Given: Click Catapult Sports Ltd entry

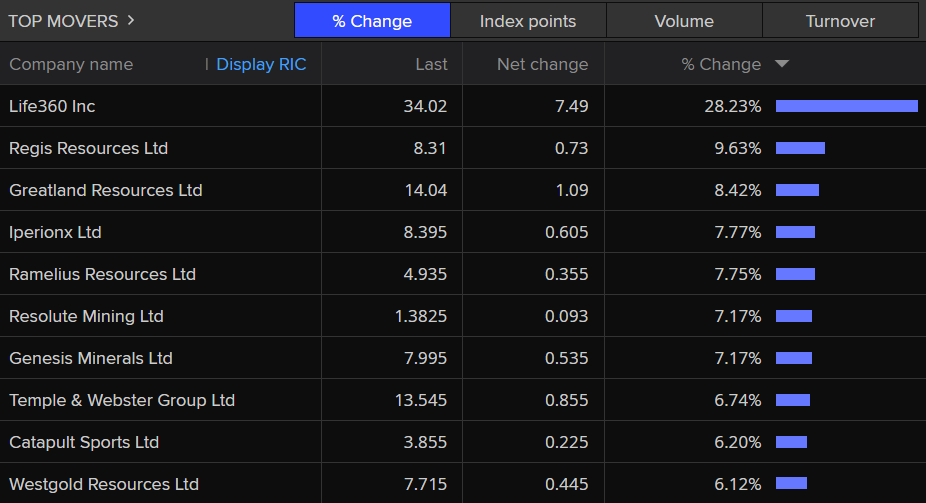Looking at the screenshot, I should [84, 442].
